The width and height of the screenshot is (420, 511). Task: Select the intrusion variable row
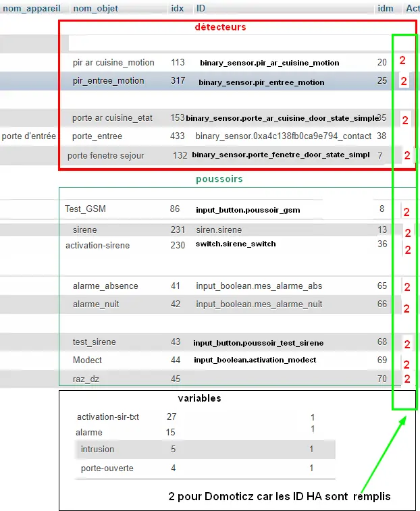pos(205,450)
